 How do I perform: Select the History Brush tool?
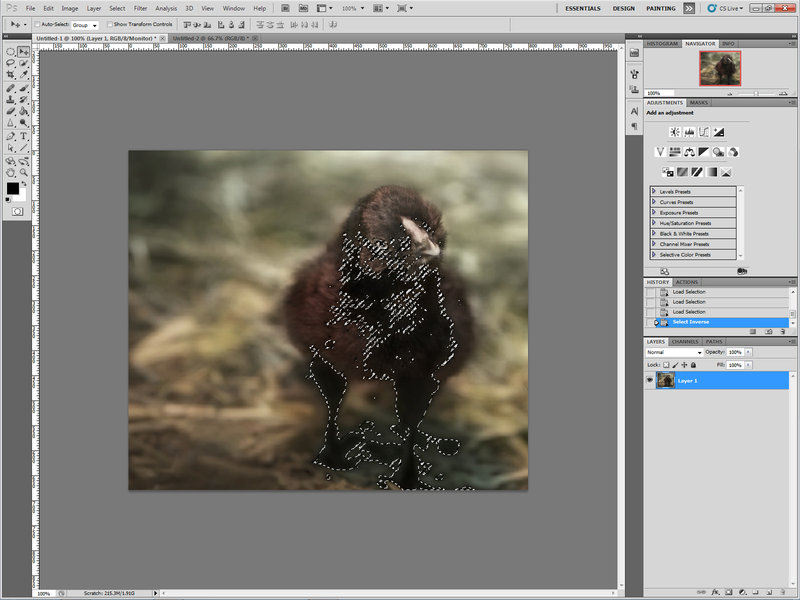pyautogui.click(x=23, y=99)
